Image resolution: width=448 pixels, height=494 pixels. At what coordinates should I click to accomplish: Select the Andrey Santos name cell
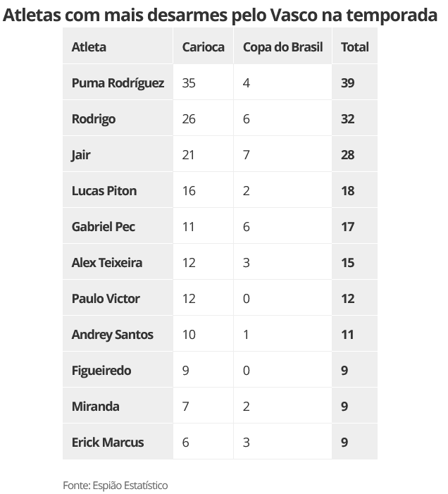coord(112,335)
